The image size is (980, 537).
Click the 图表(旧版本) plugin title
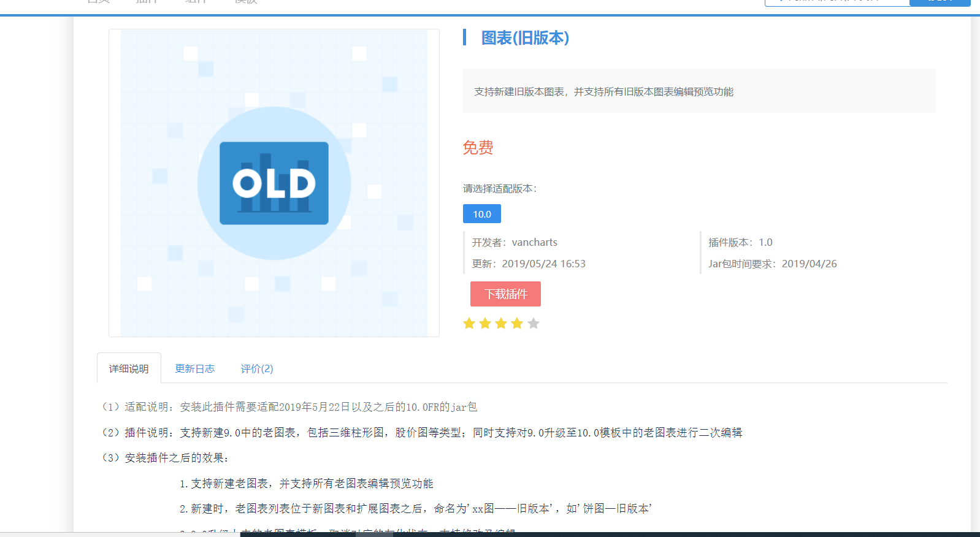525,38
